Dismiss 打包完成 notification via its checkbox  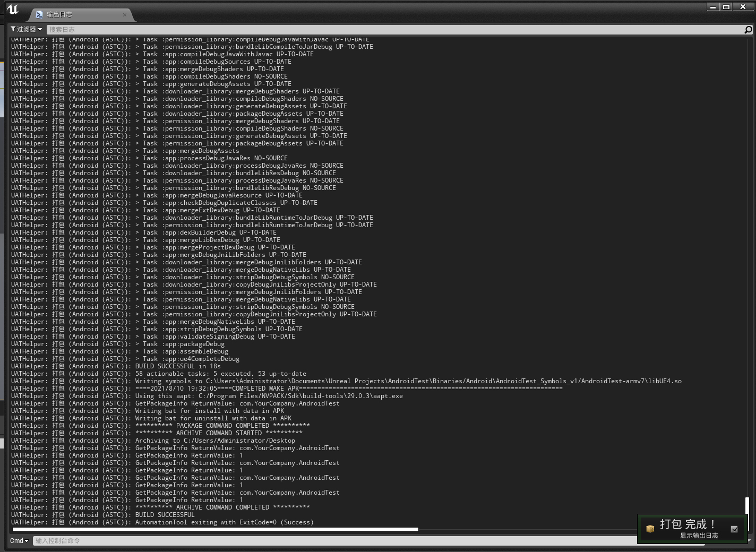coord(734,529)
